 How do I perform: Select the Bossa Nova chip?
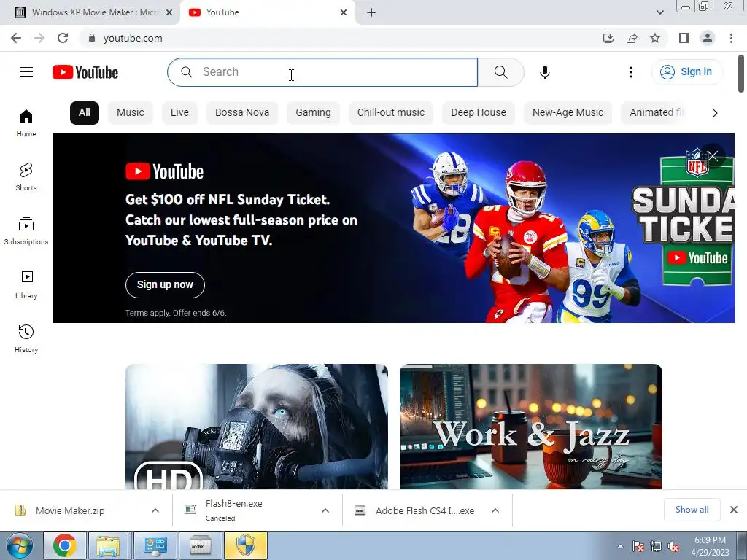242,113
